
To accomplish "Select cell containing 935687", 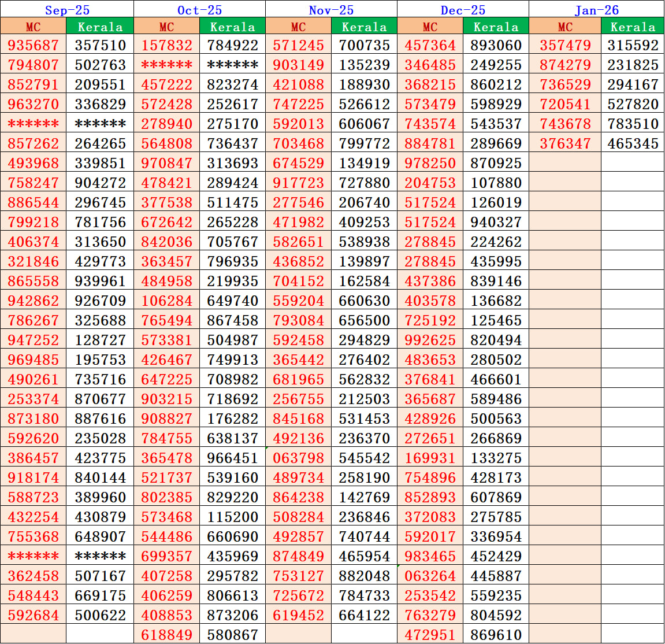I will [33, 44].
